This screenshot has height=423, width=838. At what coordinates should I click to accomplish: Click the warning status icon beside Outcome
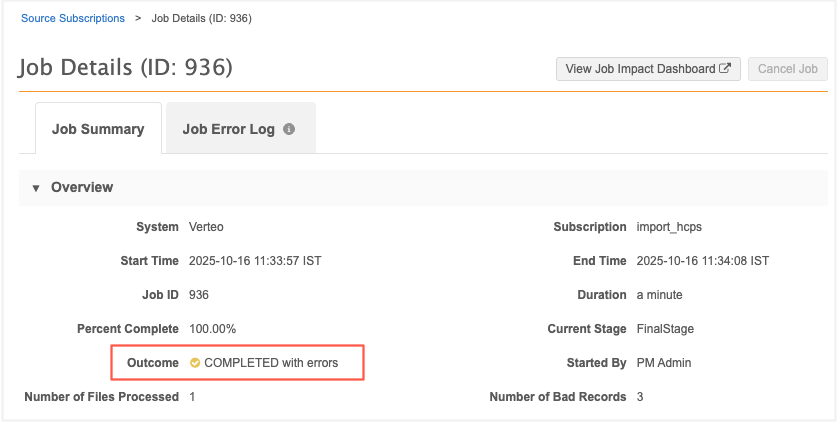tap(195, 363)
